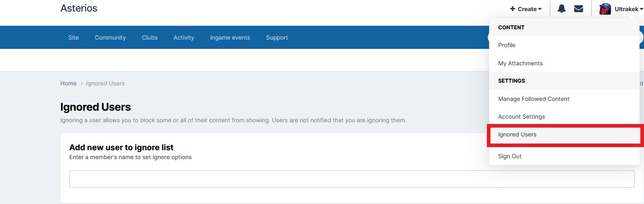Go to the Asterios site title
The width and height of the screenshot is (644, 204).
79,8
